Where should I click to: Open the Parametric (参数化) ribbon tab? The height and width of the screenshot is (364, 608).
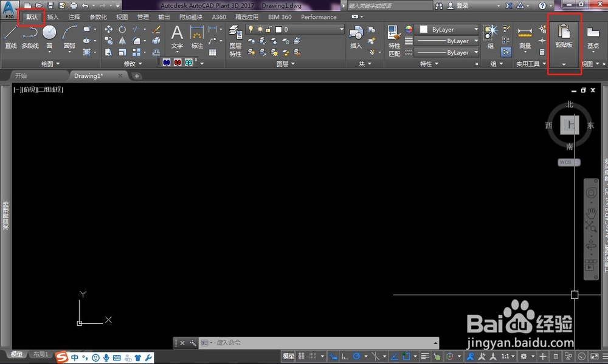click(x=98, y=17)
